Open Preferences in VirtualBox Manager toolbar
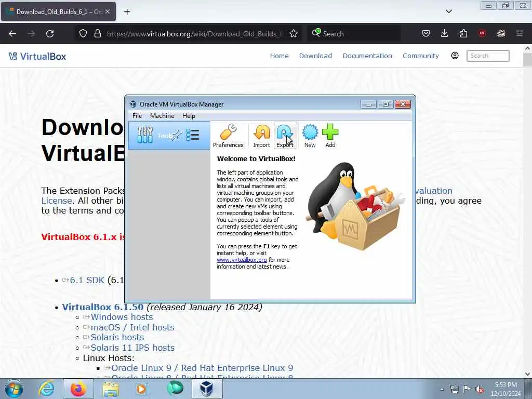The image size is (532, 399). click(228, 136)
